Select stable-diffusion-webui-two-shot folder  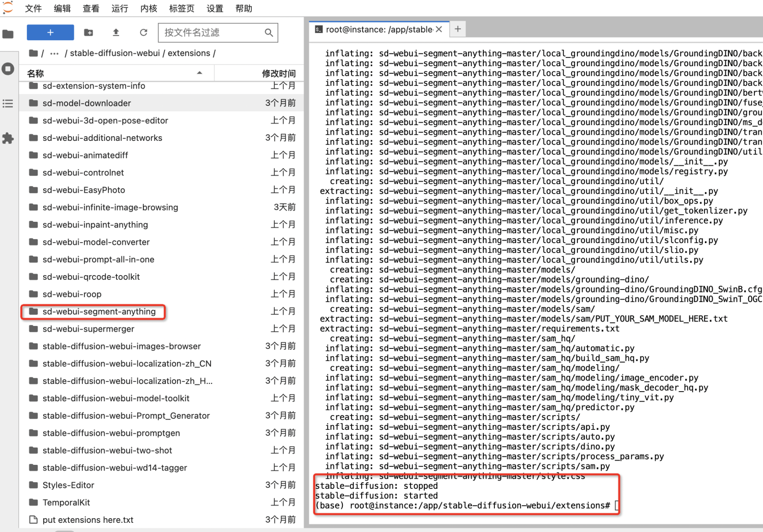(162, 450)
